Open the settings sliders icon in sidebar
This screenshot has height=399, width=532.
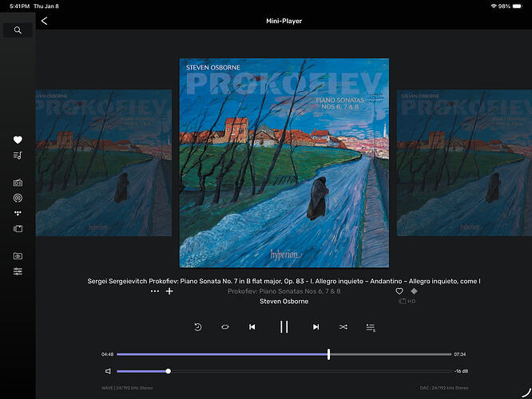coord(18,271)
